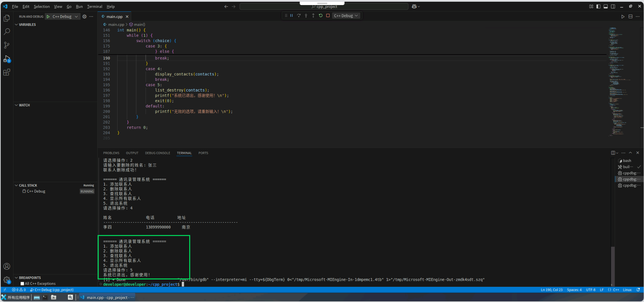Collapse the VARIABLES section
Viewport: 644px width, 302px height.
tap(27, 25)
